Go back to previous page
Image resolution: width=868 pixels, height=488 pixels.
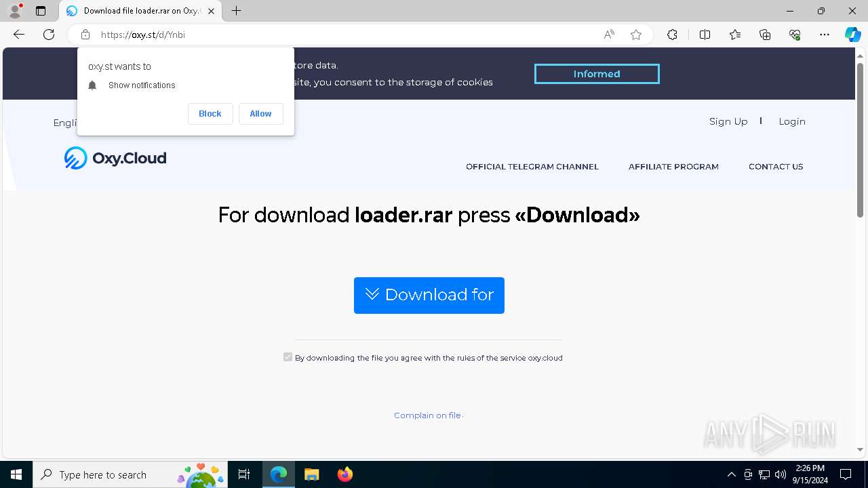tap(19, 35)
